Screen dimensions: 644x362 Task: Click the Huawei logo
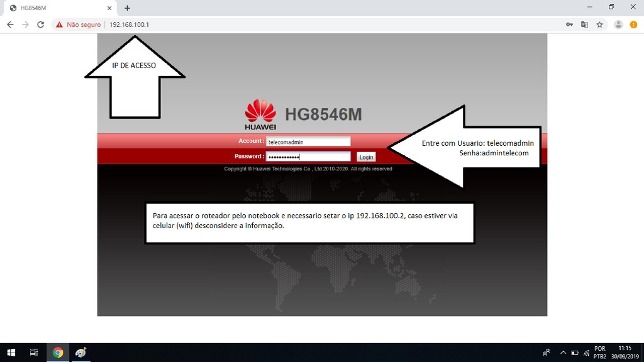(260, 114)
